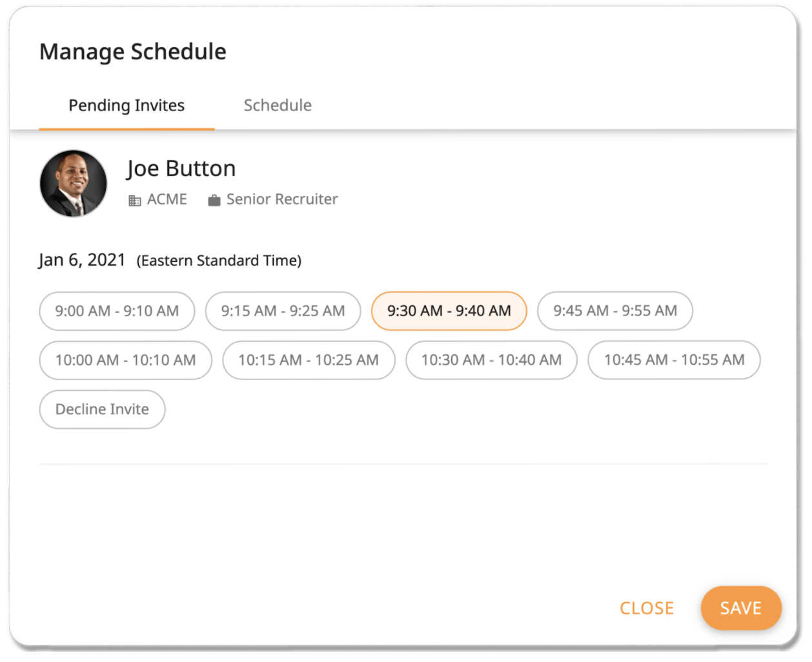Open the Pending Invites tab
812x662 pixels.
(x=127, y=105)
